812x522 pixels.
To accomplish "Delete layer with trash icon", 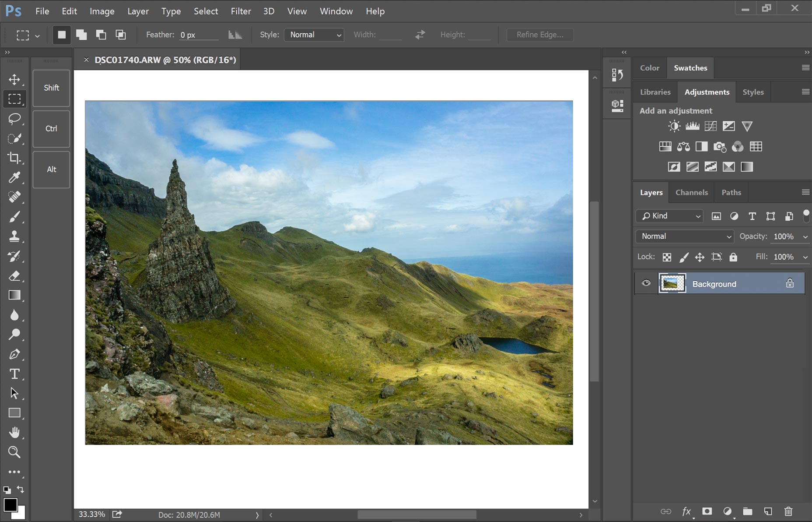I will click(x=788, y=511).
